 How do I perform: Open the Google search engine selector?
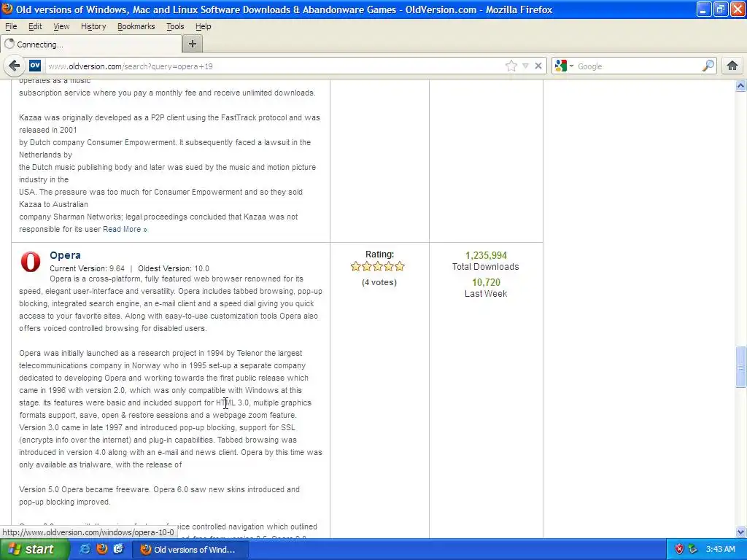point(564,66)
